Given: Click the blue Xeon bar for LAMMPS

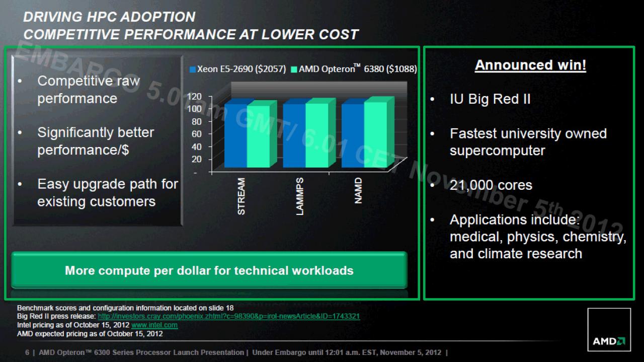Looking at the screenshot, I should click(294, 135).
